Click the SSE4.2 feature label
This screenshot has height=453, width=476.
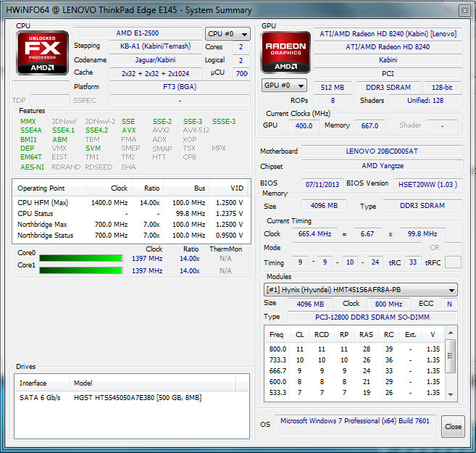pos(96,130)
